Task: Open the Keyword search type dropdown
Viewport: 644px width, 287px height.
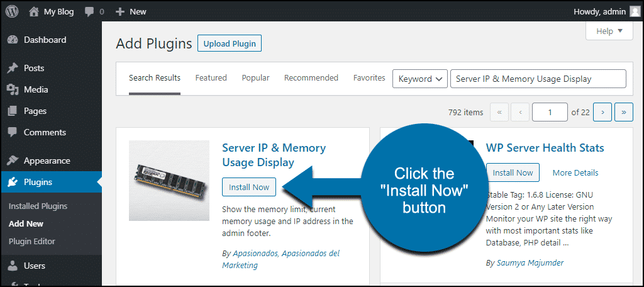Action: (419, 79)
